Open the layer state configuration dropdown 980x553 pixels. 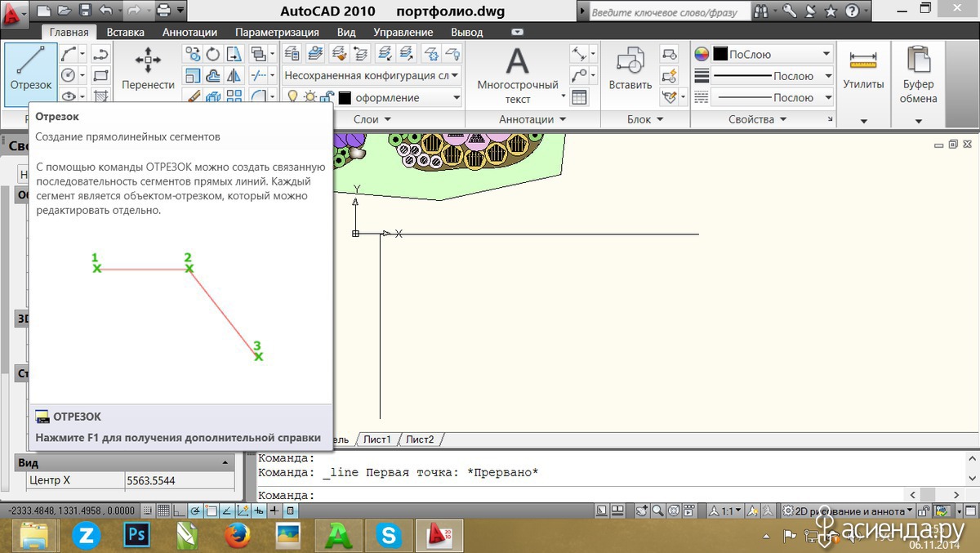pyautogui.click(x=372, y=75)
